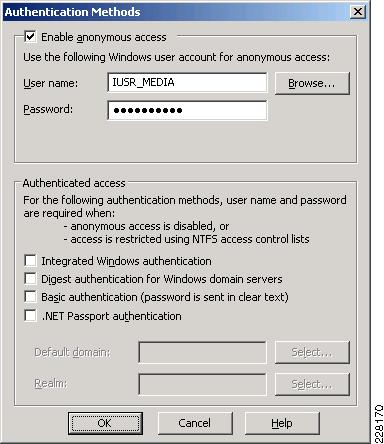Screen dimensions: 384x444
Task: Click the Basic authentication label text
Action: click(165, 297)
